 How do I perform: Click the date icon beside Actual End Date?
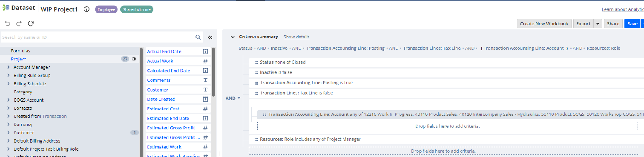click(205, 51)
